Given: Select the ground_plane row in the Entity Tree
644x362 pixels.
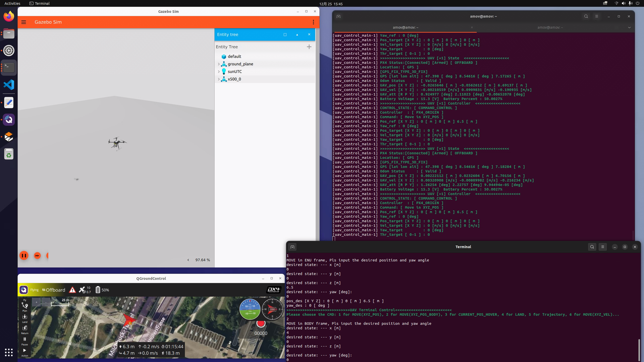Looking at the screenshot, I should [265, 64].
